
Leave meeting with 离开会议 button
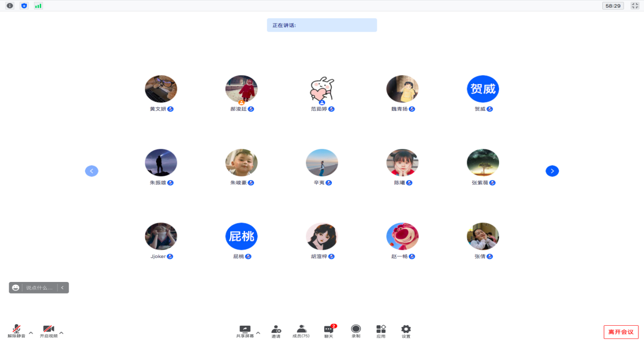pos(621,332)
